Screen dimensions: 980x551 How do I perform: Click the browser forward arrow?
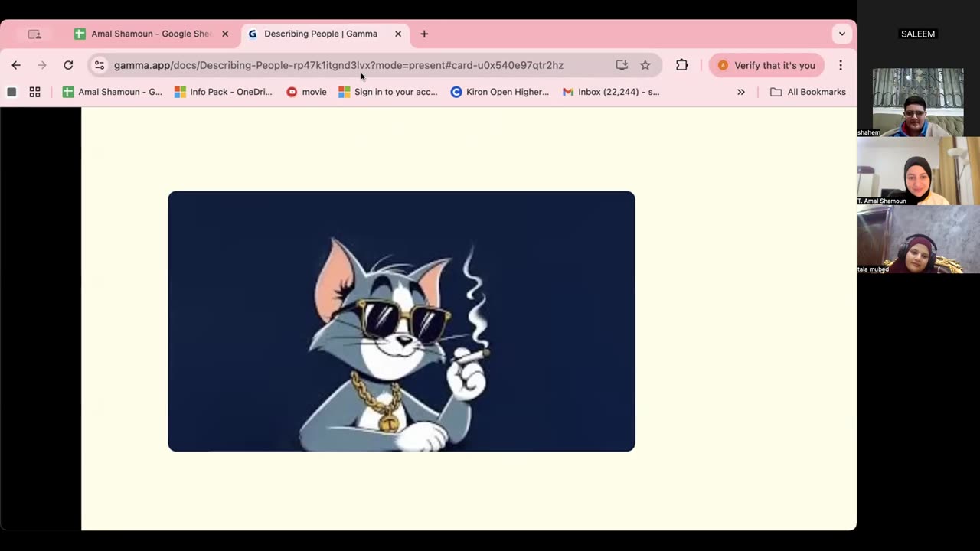(42, 65)
